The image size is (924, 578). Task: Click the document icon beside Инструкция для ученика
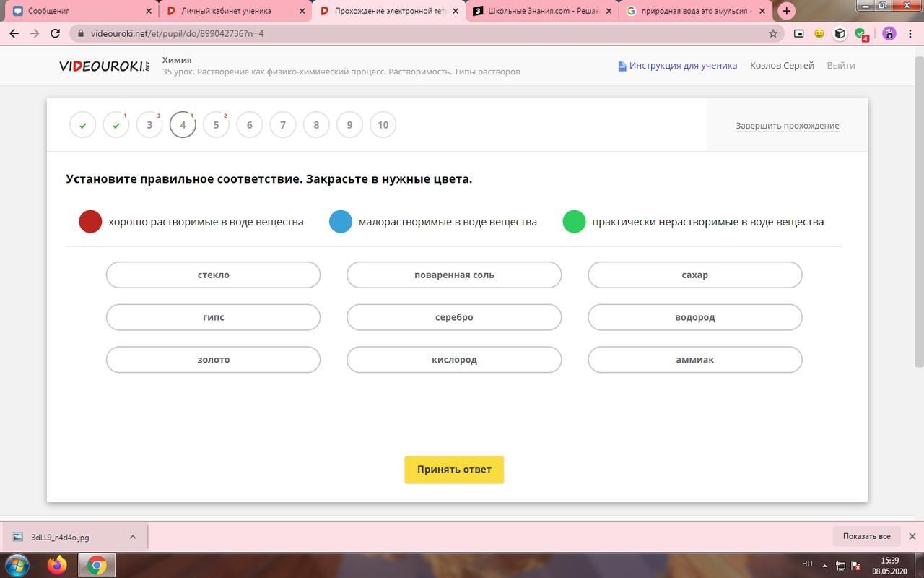click(x=622, y=66)
